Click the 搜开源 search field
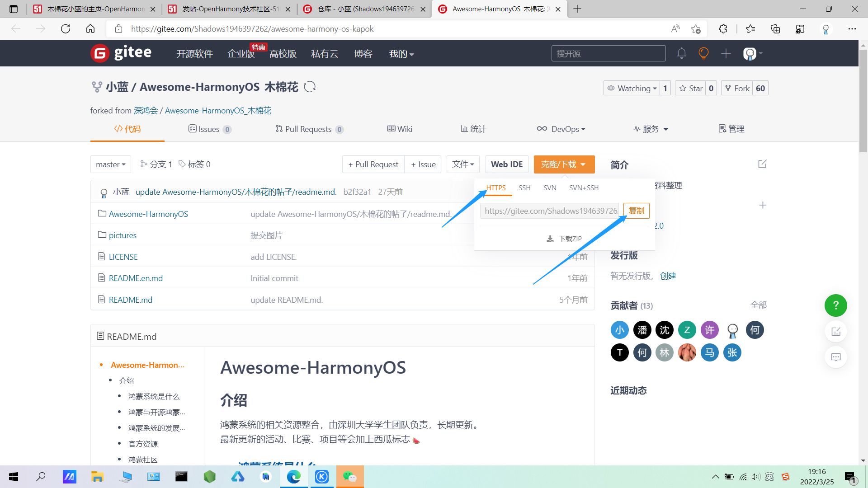This screenshot has height=488, width=868. [x=609, y=53]
